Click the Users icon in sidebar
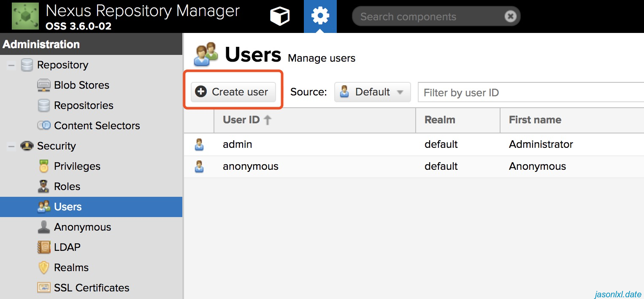The image size is (644, 299). 44,207
